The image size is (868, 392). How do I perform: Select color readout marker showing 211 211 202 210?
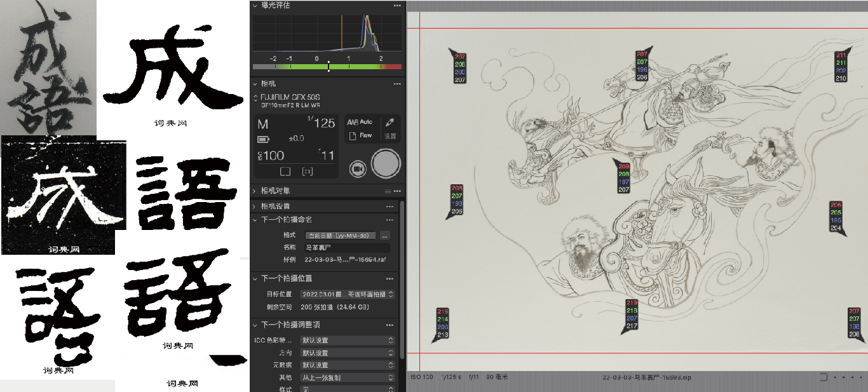point(841,67)
